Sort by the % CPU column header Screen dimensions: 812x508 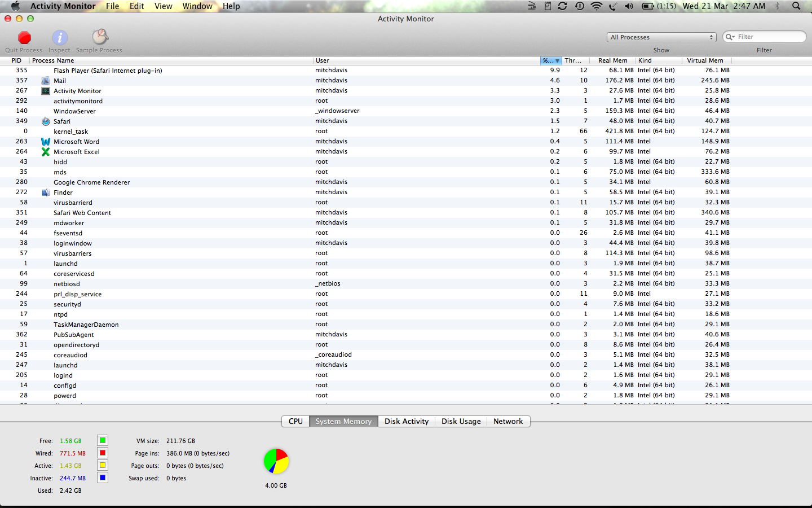click(x=551, y=60)
